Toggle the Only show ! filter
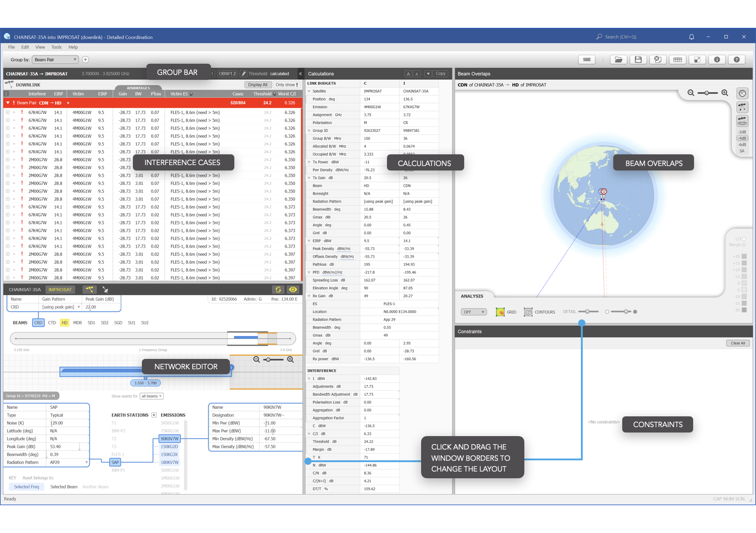This screenshot has height=533, width=756. tap(286, 85)
